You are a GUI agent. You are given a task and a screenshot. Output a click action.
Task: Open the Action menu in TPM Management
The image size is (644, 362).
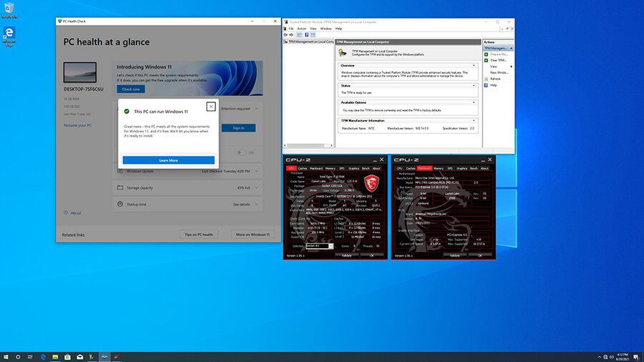click(x=301, y=29)
